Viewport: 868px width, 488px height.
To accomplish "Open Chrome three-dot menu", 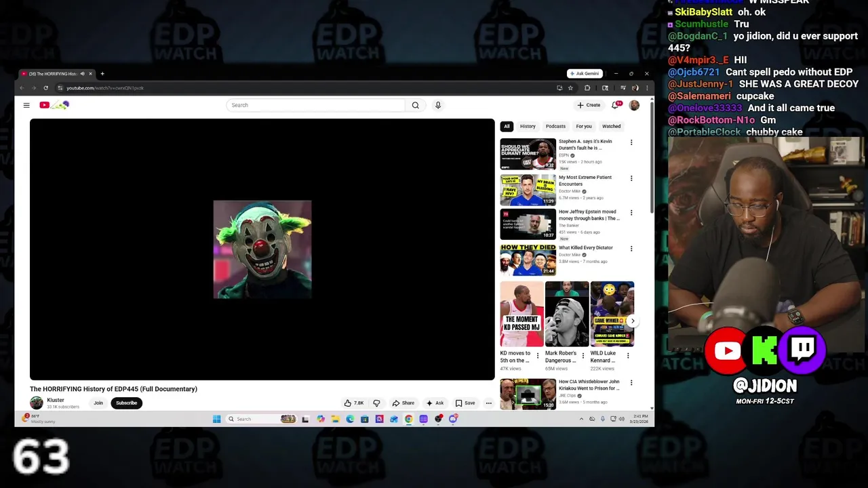I will click(x=647, y=87).
